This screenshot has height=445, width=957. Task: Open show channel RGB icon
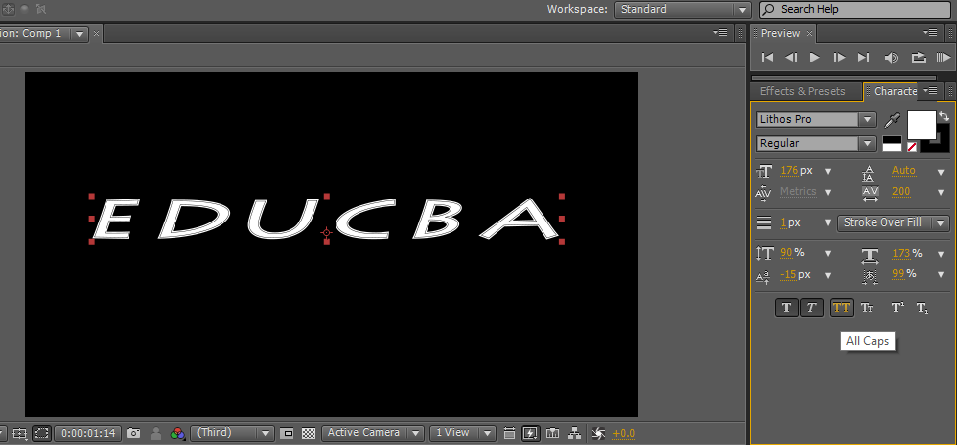[x=178, y=433]
